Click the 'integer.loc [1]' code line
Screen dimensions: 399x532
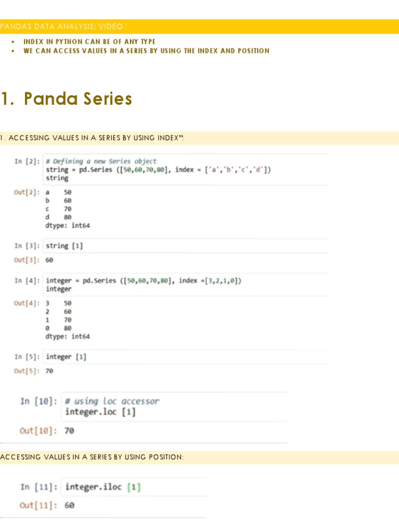101,413
